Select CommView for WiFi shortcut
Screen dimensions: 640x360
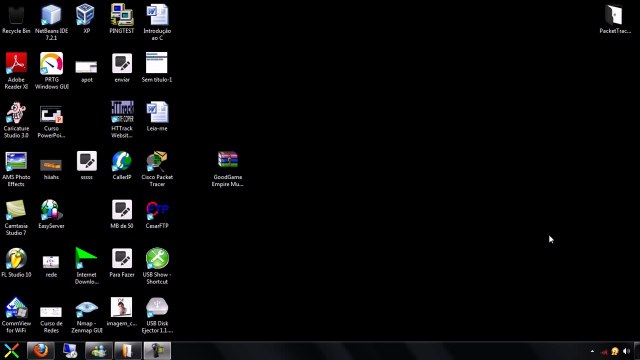point(16,315)
